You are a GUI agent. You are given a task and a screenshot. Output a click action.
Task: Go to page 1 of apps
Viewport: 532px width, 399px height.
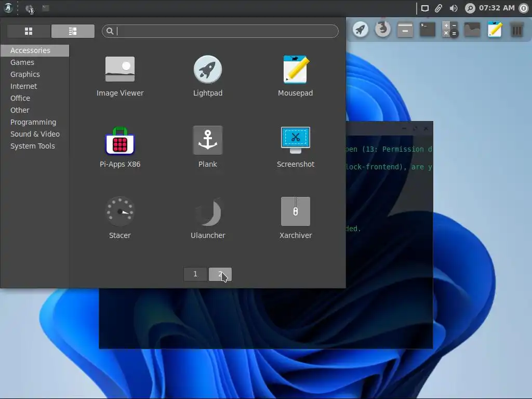coord(195,274)
